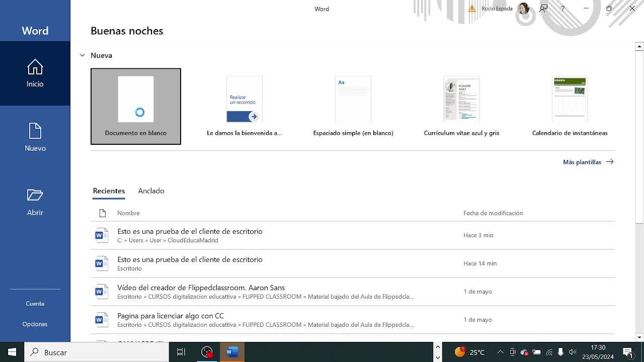Click the Rocío Espada account name

tap(497, 9)
